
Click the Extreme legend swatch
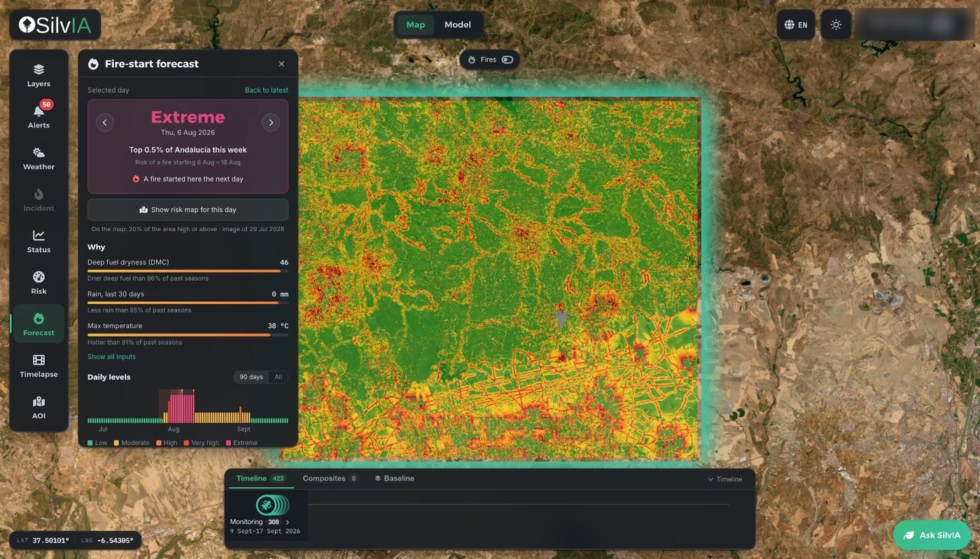(x=227, y=443)
